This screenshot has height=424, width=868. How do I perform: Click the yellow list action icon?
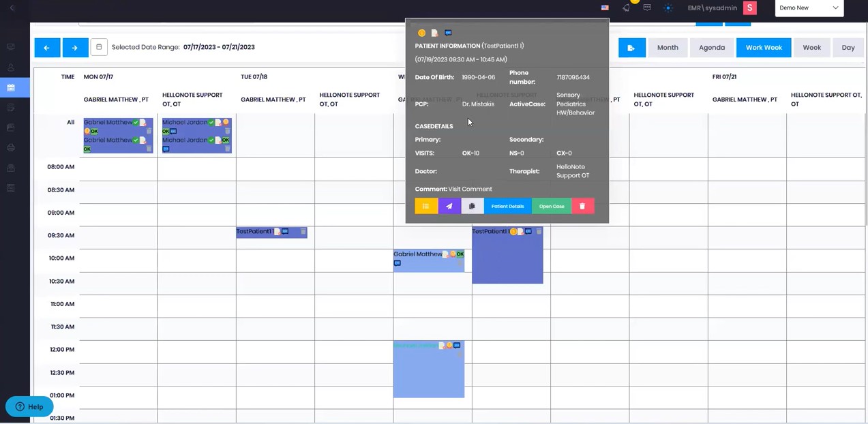pyautogui.click(x=425, y=206)
